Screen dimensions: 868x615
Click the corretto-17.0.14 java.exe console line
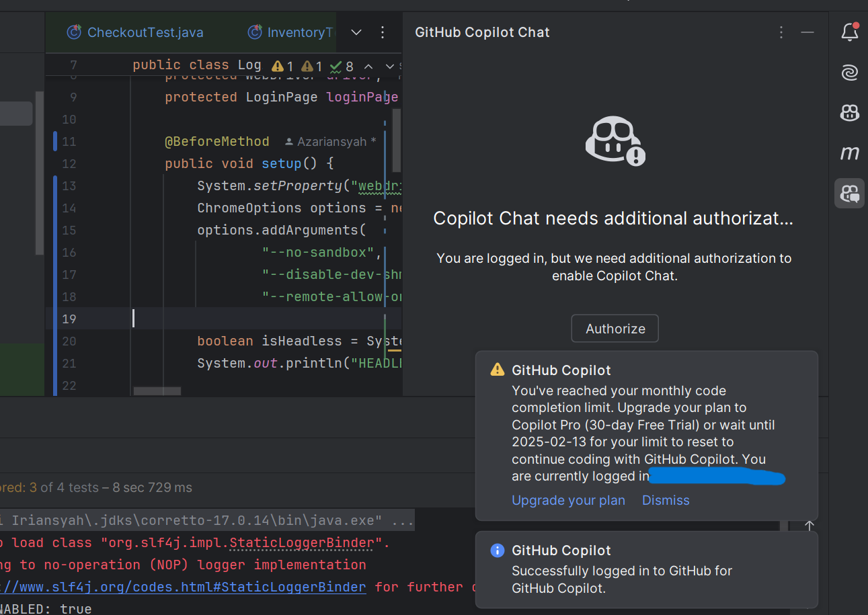[x=207, y=520]
